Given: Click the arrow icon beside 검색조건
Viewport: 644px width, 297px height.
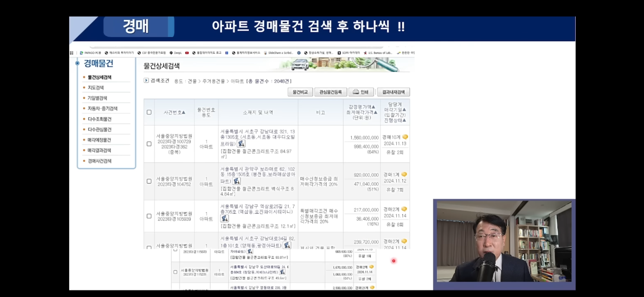Looking at the screenshot, I should (146, 80).
